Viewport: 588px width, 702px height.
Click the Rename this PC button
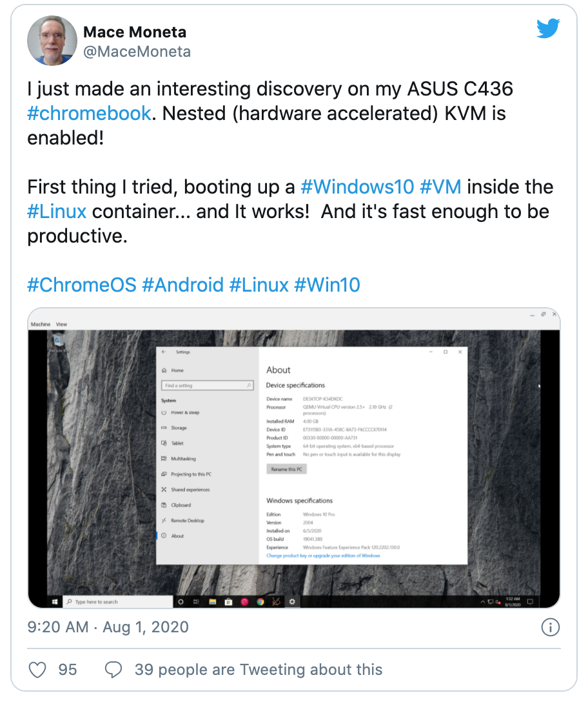[x=287, y=469]
